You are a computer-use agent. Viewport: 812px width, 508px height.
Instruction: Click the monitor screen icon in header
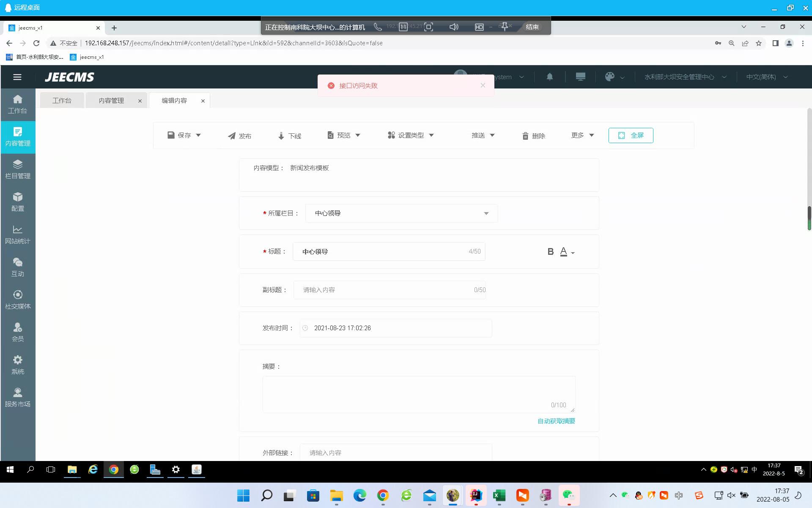point(580,77)
